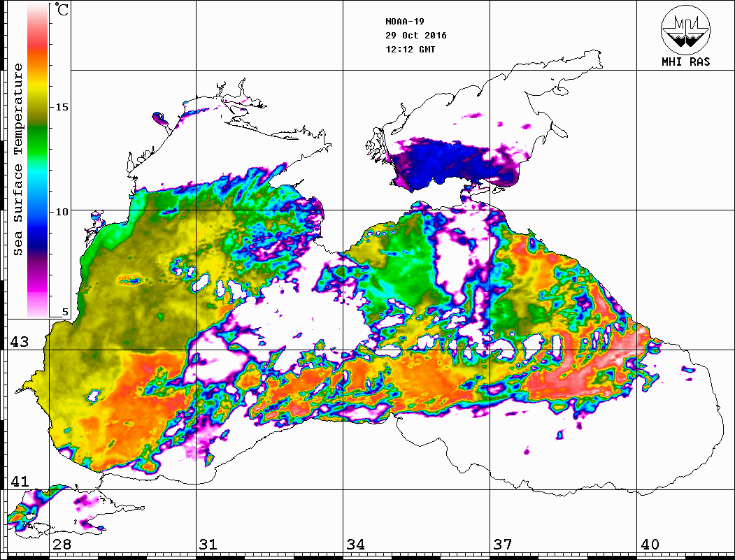Click the 10 degree scale tick label
Viewport: 735px width, 560px height.
[62, 212]
